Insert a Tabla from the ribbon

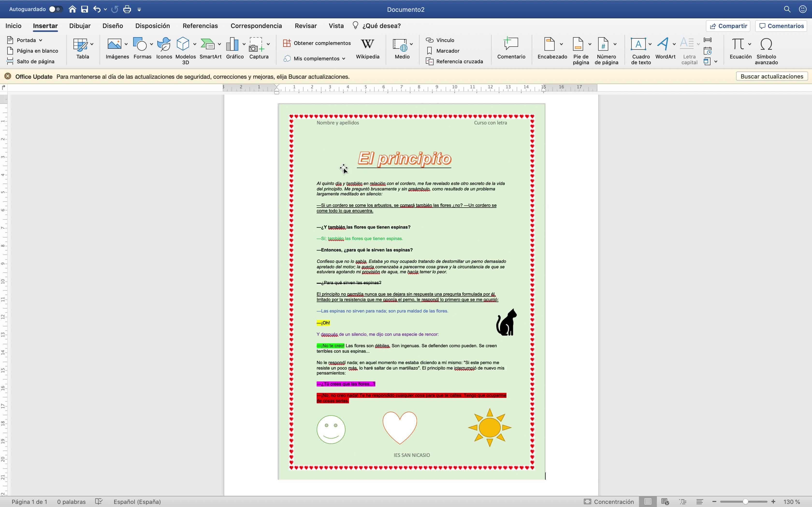(80, 45)
